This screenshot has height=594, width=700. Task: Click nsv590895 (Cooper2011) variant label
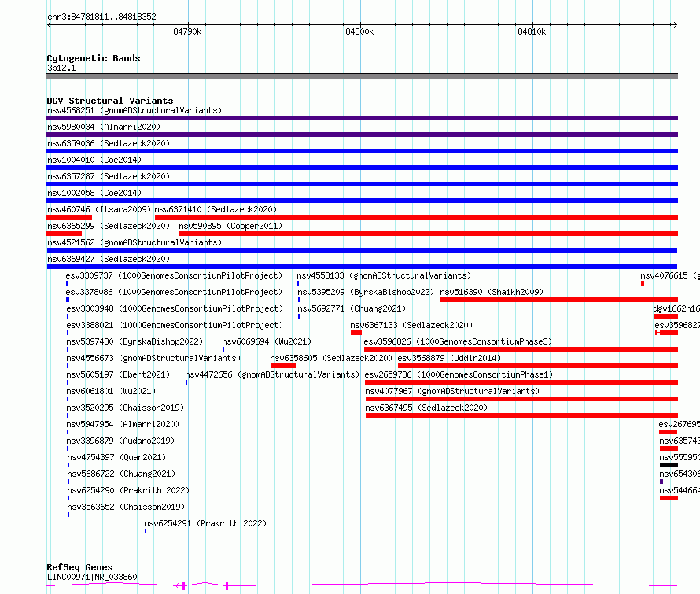pyautogui.click(x=230, y=226)
